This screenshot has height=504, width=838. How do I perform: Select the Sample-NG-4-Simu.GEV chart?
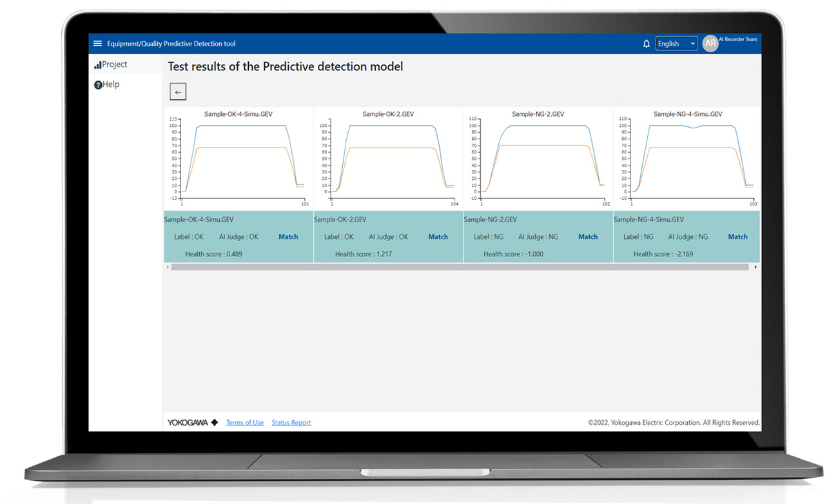(x=687, y=159)
